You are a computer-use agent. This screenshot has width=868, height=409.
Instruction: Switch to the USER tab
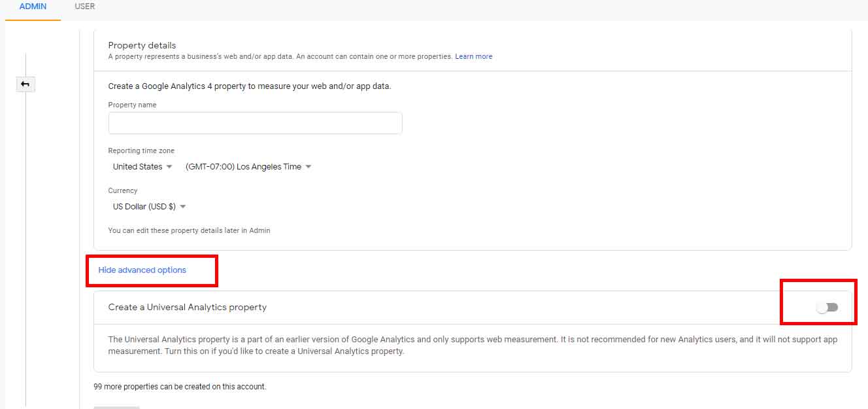tap(84, 7)
